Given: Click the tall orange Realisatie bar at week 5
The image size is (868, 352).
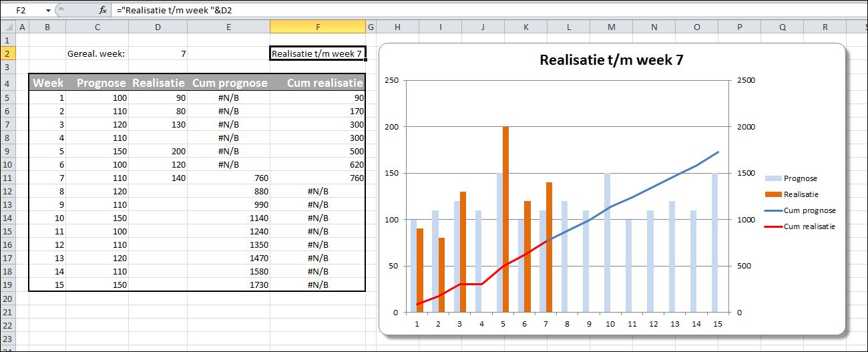Looking at the screenshot, I should [x=505, y=219].
